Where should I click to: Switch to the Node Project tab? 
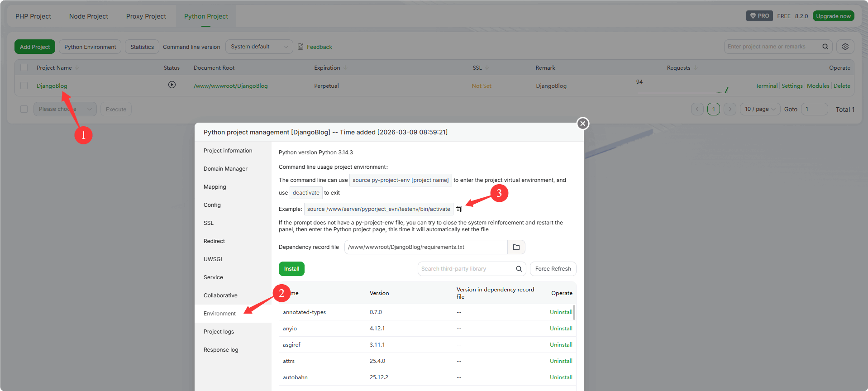(89, 16)
